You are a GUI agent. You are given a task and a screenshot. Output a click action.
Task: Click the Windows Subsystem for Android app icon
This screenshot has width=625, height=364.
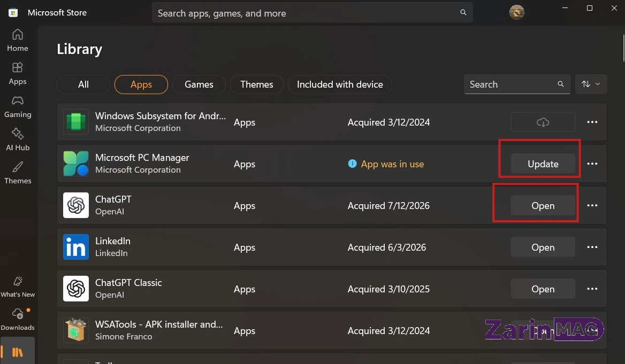(x=76, y=122)
